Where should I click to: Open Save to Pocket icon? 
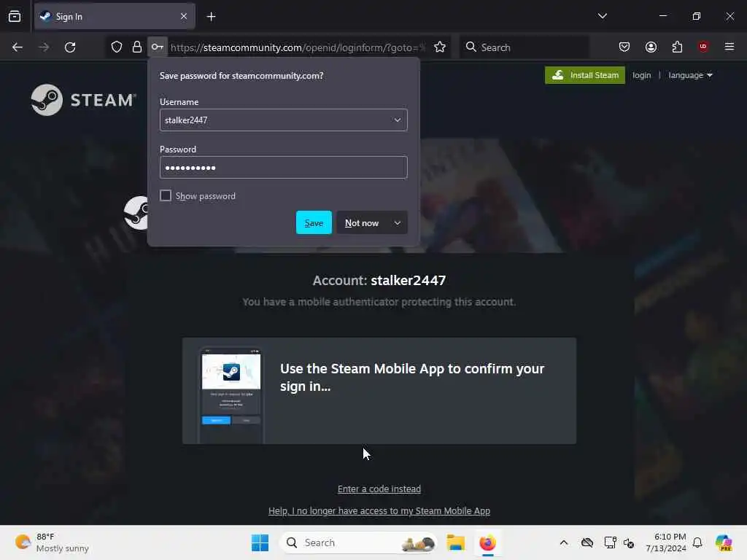pyautogui.click(x=624, y=47)
